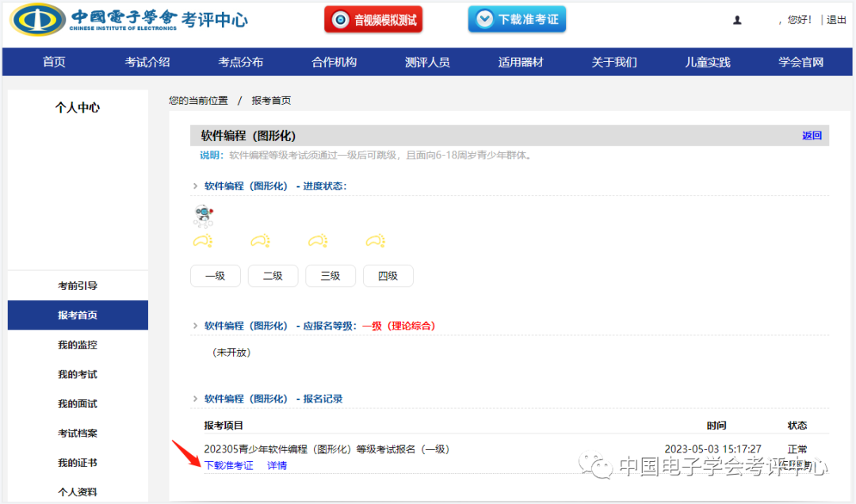The width and height of the screenshot is (856, 504).
Task: Click the footprint icon above 一级
Action: 203,241
